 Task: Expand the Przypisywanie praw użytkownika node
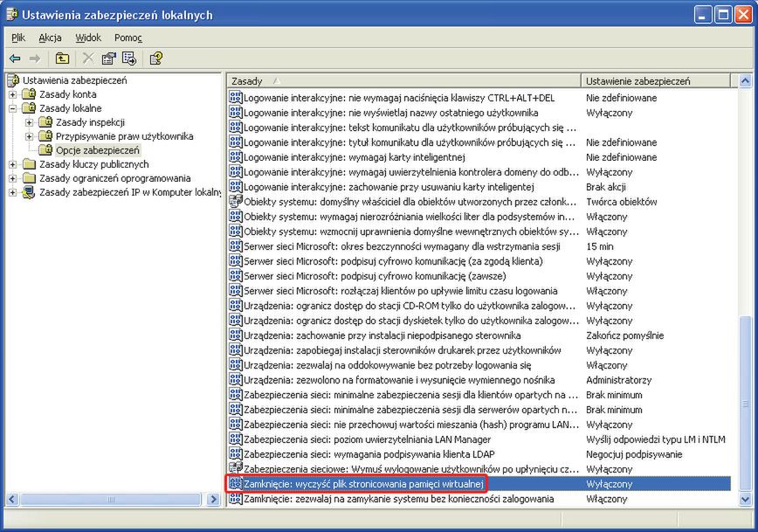click(30, 136)
